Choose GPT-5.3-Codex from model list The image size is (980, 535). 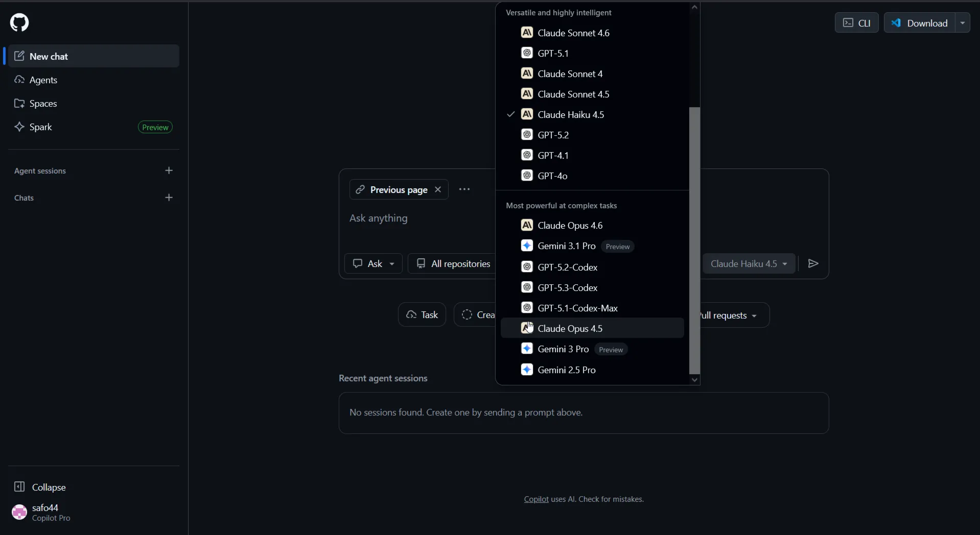coord(592,287)
